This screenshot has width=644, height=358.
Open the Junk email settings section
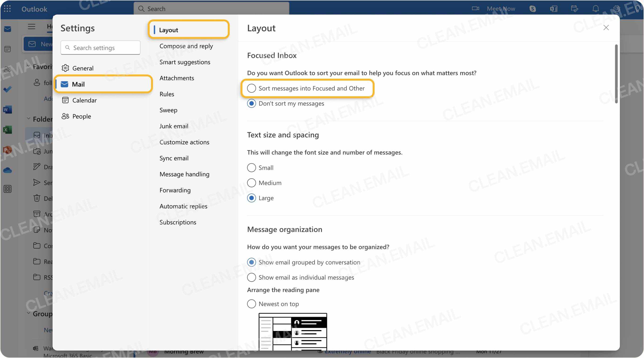click(174, 126)
